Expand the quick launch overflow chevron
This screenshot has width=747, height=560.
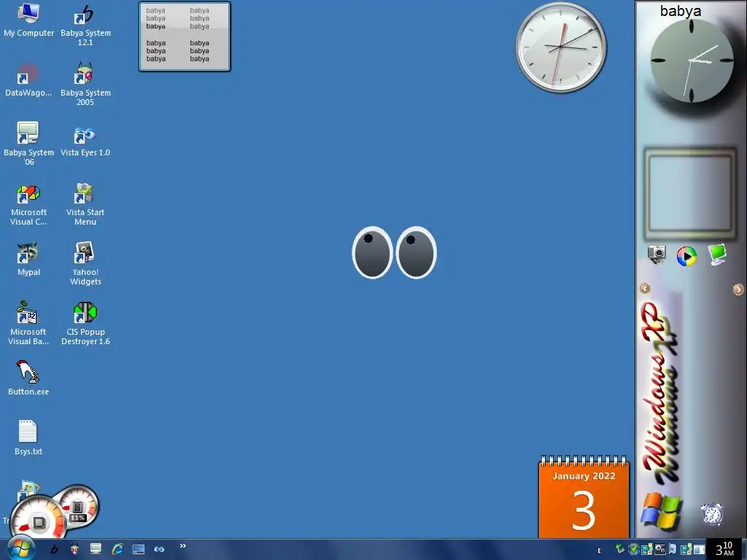tap(182, 545)
